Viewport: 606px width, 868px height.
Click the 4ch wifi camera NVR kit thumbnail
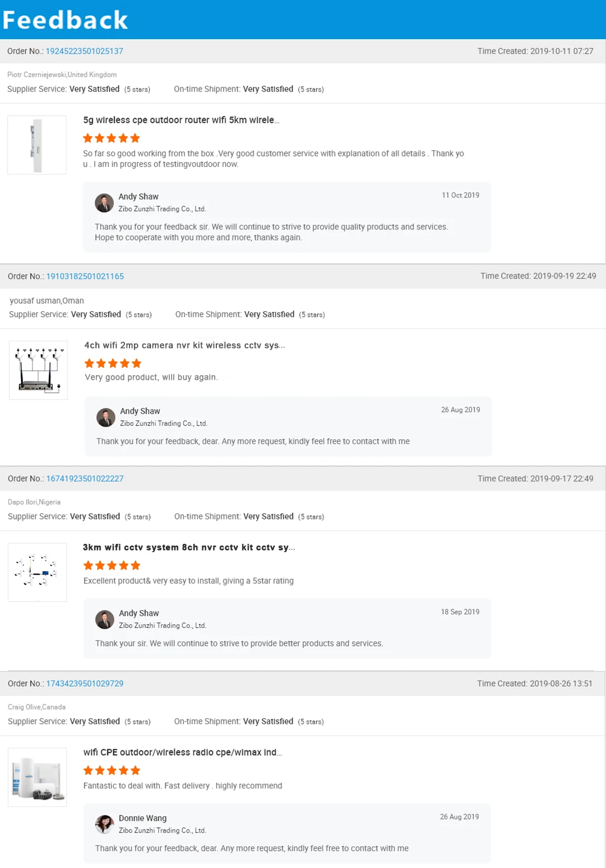39,370
